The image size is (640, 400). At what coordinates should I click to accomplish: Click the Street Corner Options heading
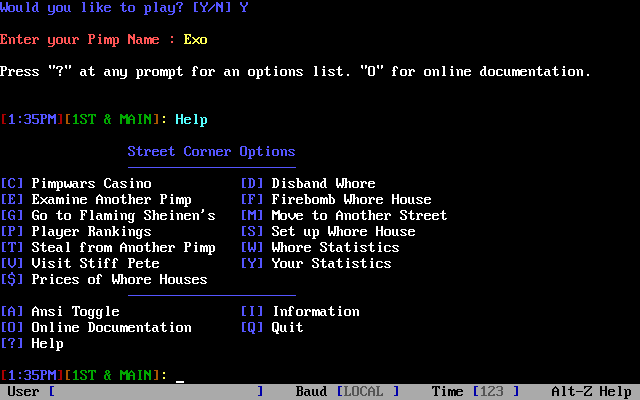pos(211,151)
